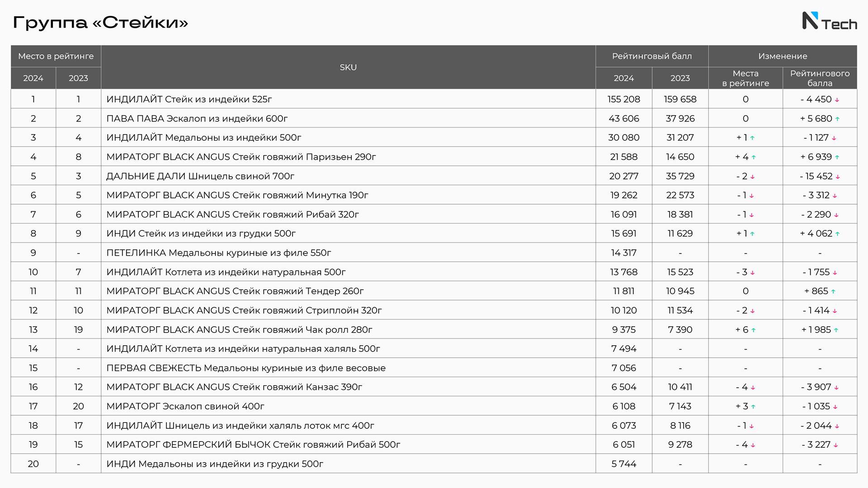Click the 14 317 rating value
This screenshot has width=868, height=488.
coord(624,253)
